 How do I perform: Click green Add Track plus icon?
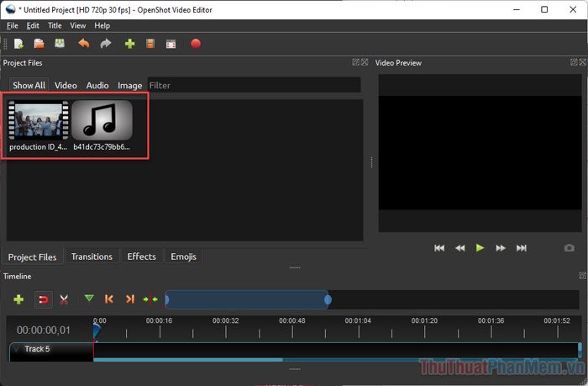[x=18, y=299]
